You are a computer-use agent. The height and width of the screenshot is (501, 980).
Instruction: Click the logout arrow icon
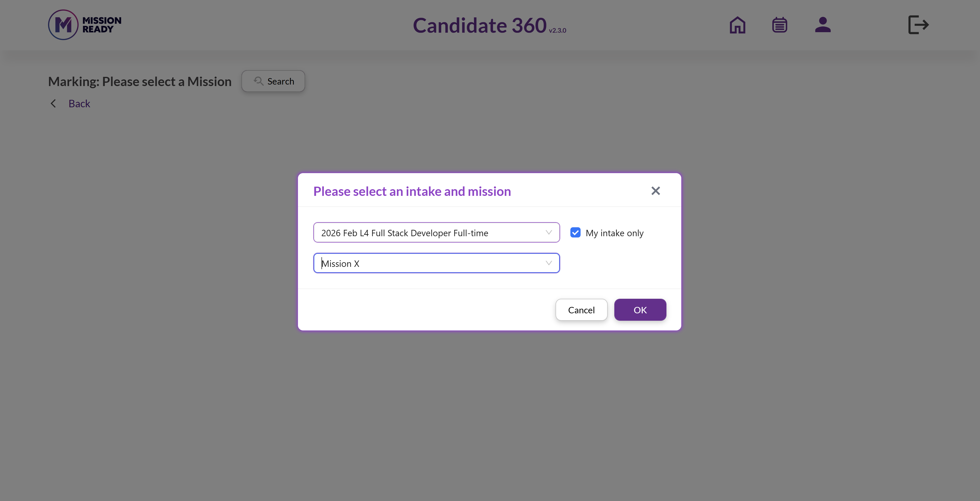click(918, 25)
